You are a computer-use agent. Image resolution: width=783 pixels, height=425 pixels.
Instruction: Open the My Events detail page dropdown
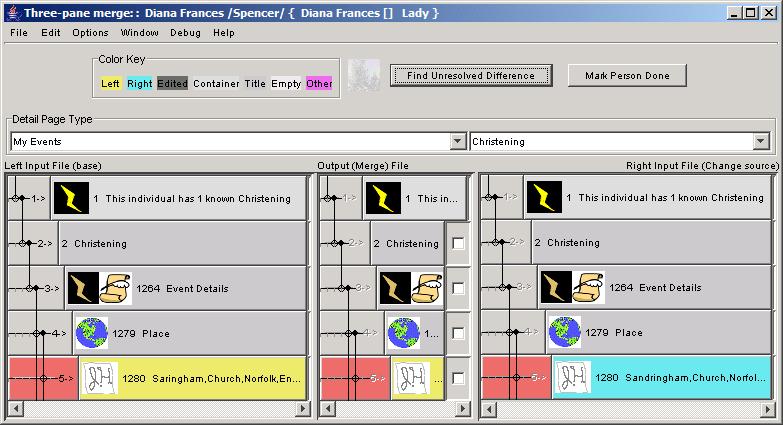(x=458, y=142)
